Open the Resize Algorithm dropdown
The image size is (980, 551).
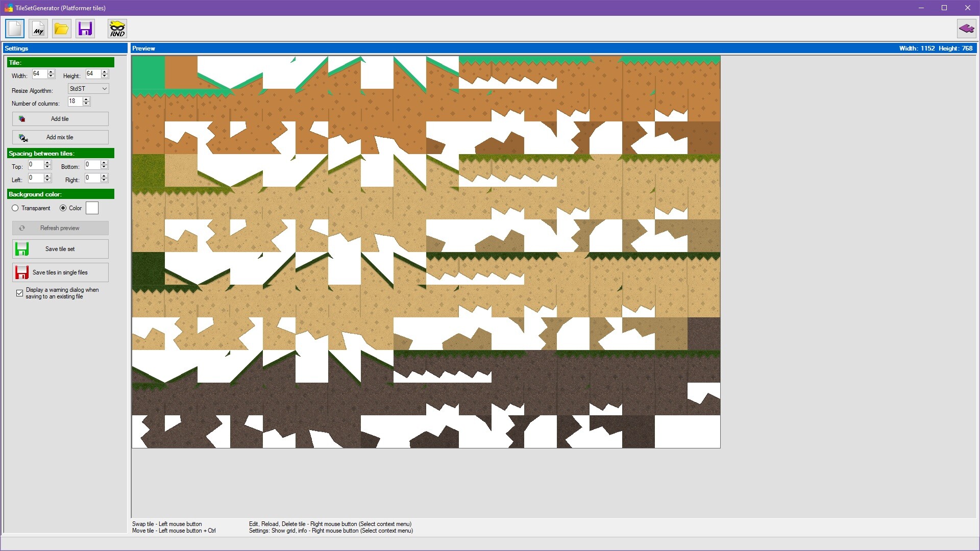pyautogui.click(x=104, y=88)
